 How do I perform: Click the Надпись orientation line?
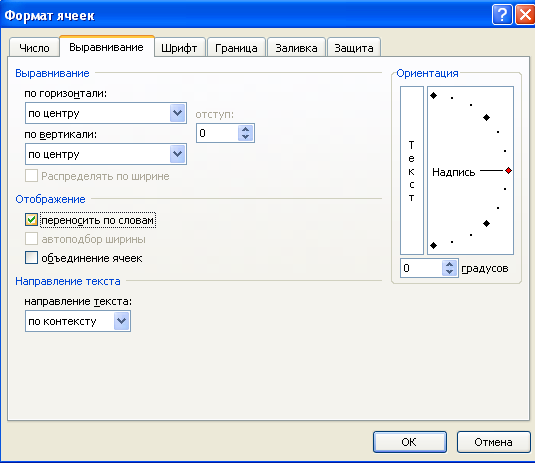(x=491, y=170)
